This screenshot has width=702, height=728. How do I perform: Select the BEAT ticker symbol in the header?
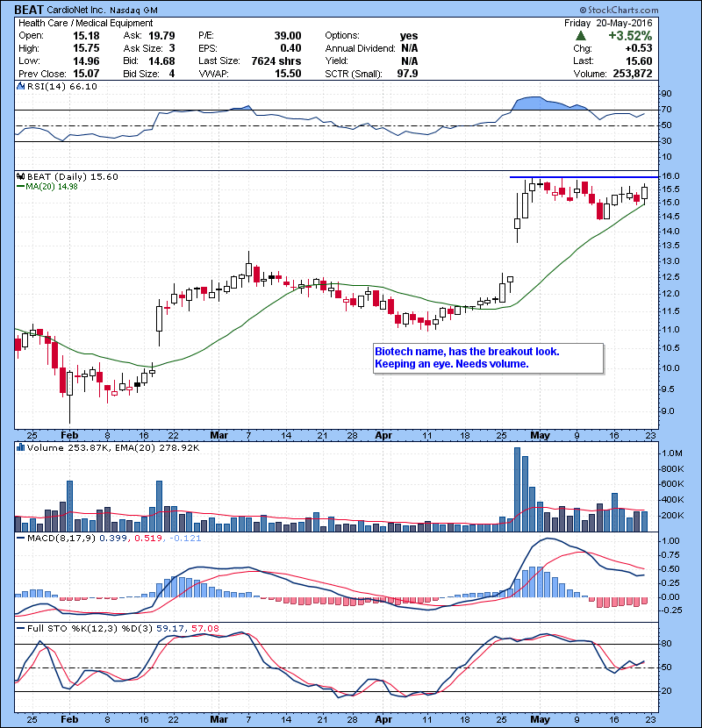pos(29,10)
